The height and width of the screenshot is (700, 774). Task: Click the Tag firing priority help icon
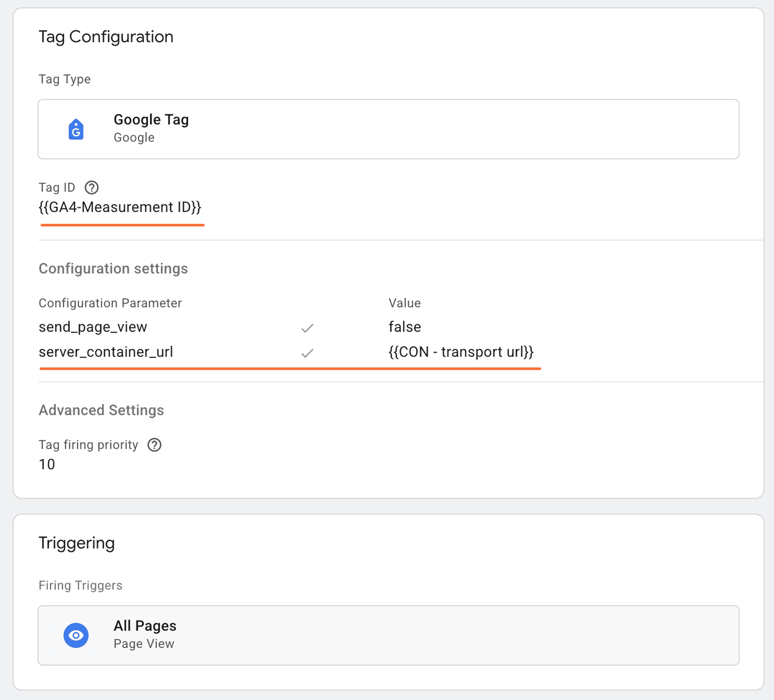pos(154,445)
